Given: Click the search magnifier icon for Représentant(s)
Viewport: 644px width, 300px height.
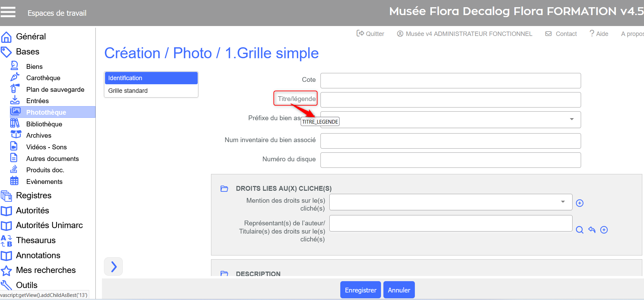Looking at the screenshot, I should tap(579, 230).
